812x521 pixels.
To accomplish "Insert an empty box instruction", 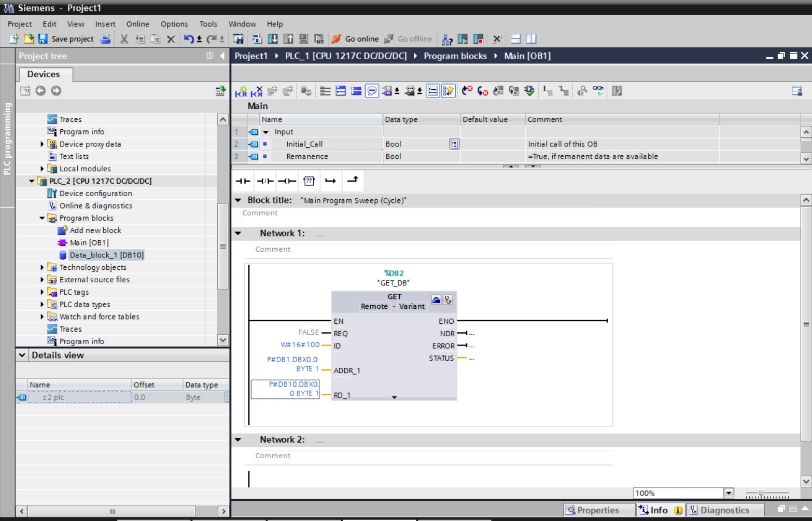I will click(309, 181).
